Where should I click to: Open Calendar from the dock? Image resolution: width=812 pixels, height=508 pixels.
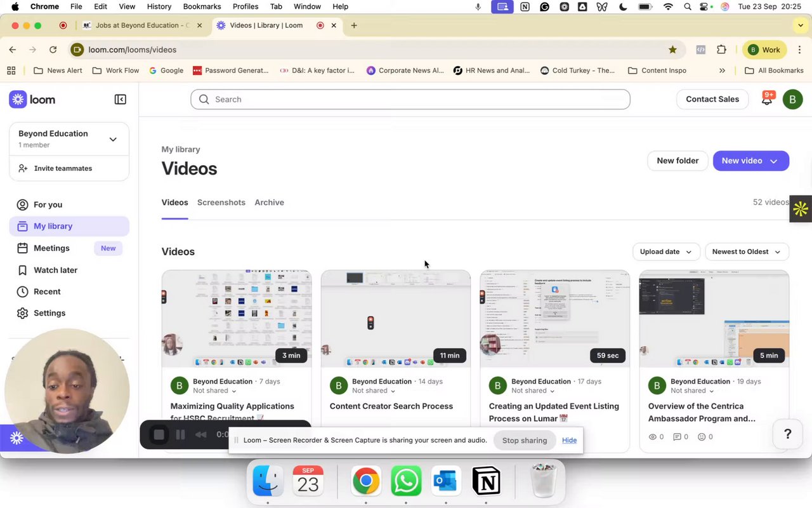[308, 481]
